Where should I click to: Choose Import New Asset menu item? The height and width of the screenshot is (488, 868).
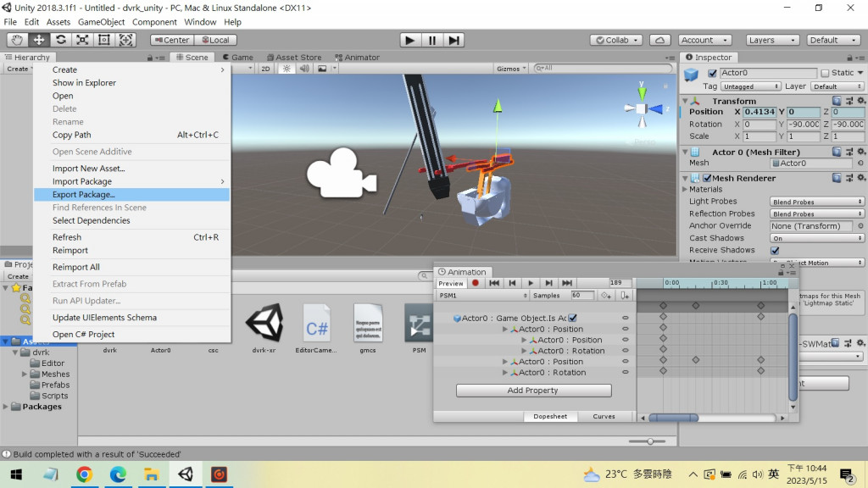[x=131, y=169]
